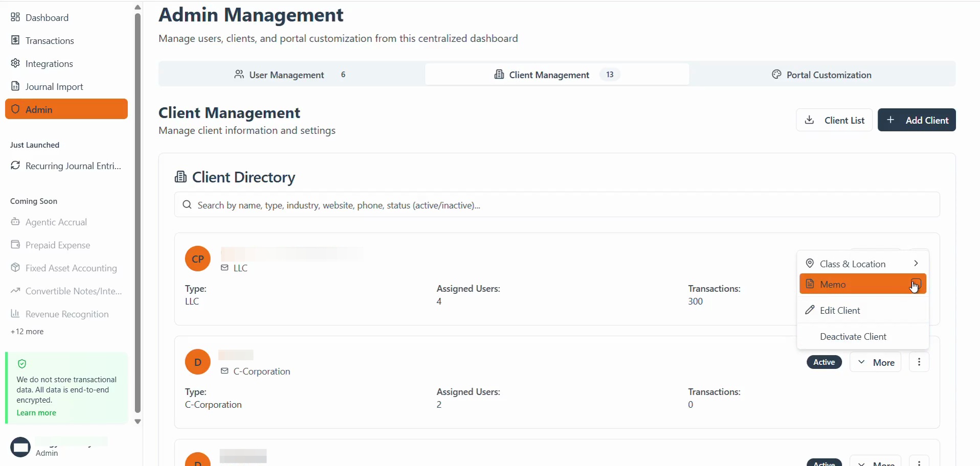980x466 pixels.
Task: Click the Client Directory building icon
Action: (x=181, y=177)
